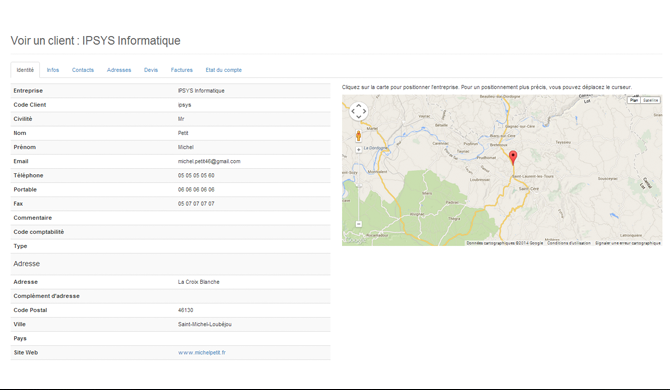Click the Civilité value Mr

(181, 119)
